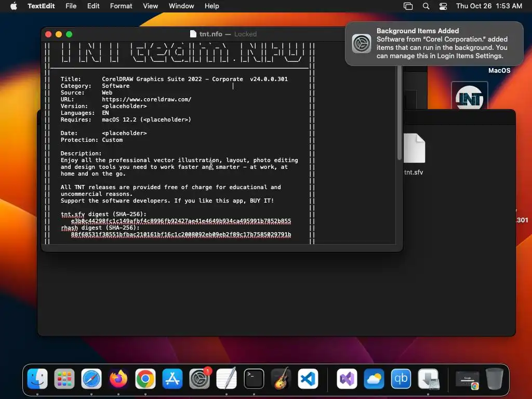Open Terminal from the dock

pyautogui.click(x=254, y=379)
